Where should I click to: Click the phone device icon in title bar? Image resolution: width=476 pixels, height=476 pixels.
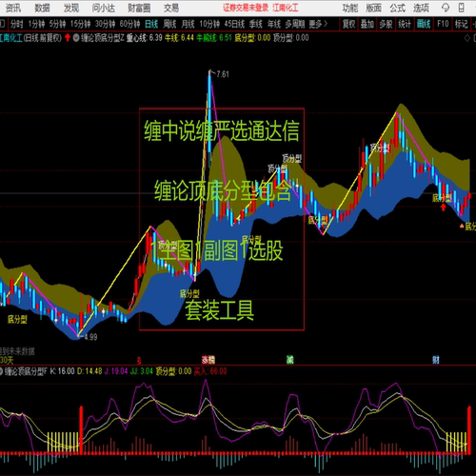pyautogui.click(x=462, y=8)
